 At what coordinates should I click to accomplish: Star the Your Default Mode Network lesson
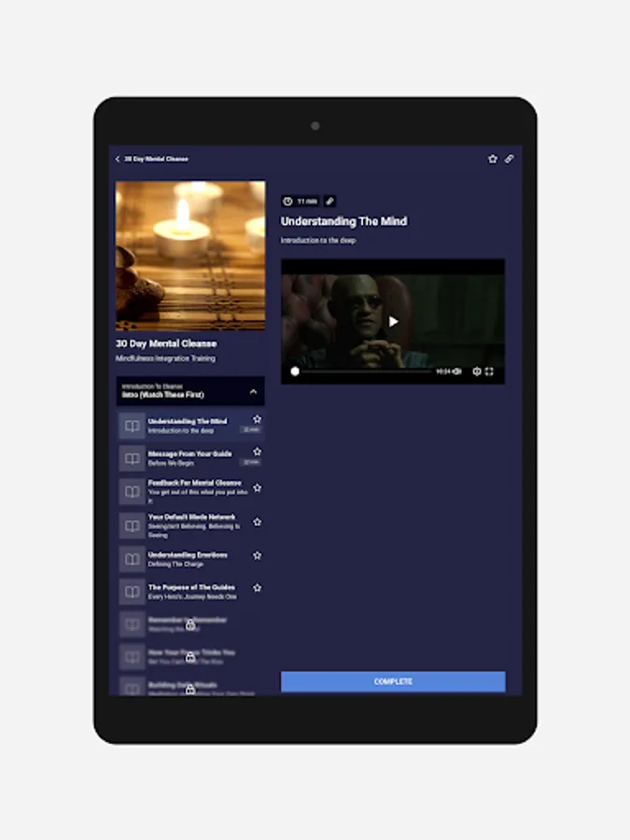(x=258, y=522)
